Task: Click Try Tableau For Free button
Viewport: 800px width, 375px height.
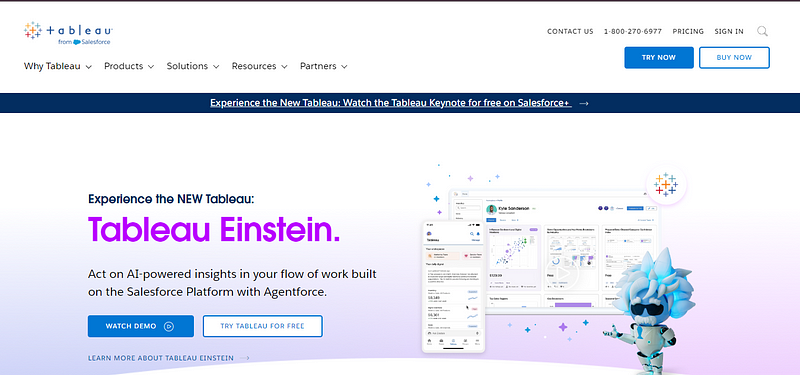Action: click(x=263, y=326)
